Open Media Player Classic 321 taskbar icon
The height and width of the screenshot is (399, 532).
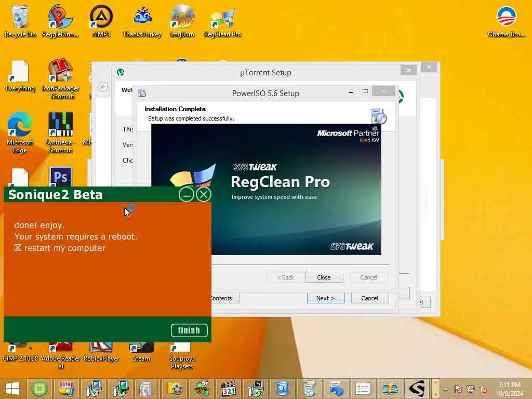click(229, 389)
